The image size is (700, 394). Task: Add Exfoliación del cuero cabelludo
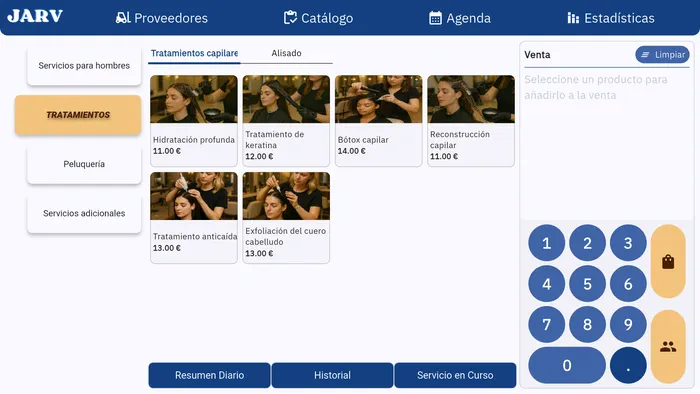(x=286, y=218)
